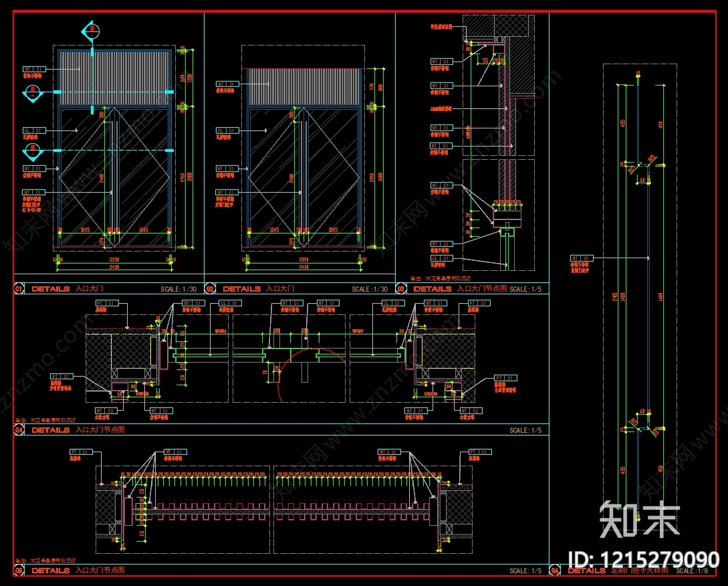Click the detail number 03 circle
Image resolution: width=728 pixels, height=586 pixels.
pyautogui.click(x=401, y=289)
